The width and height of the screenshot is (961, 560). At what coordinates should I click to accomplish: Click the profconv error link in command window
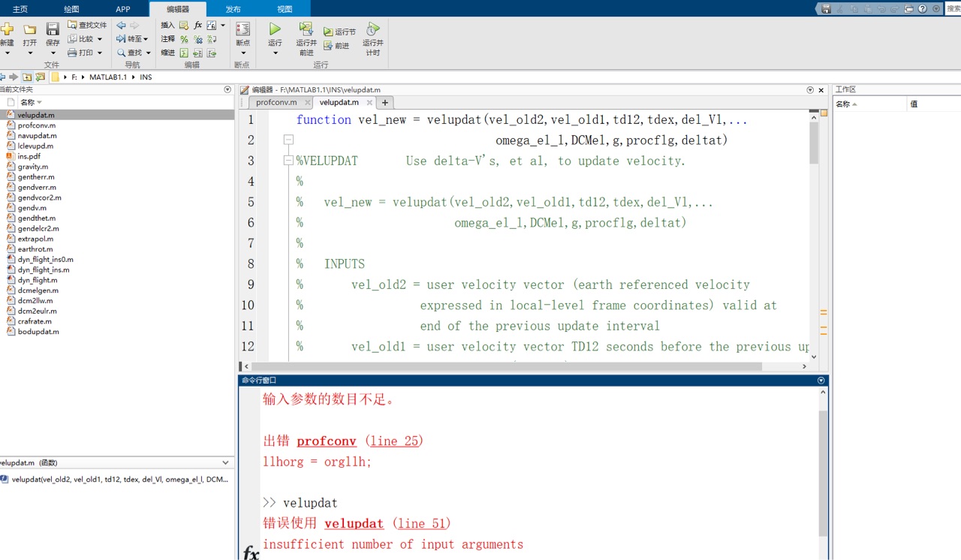tap(327, 441)
